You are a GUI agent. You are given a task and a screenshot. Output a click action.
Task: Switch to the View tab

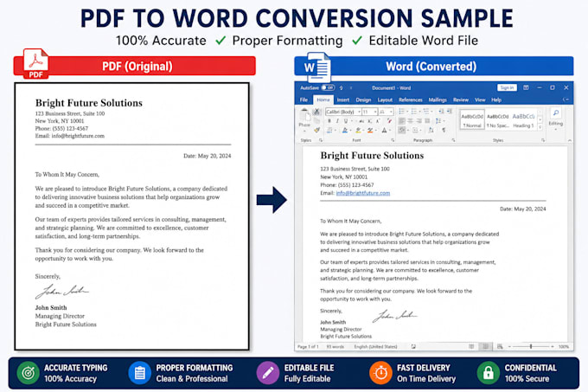(x=480, y=100)
